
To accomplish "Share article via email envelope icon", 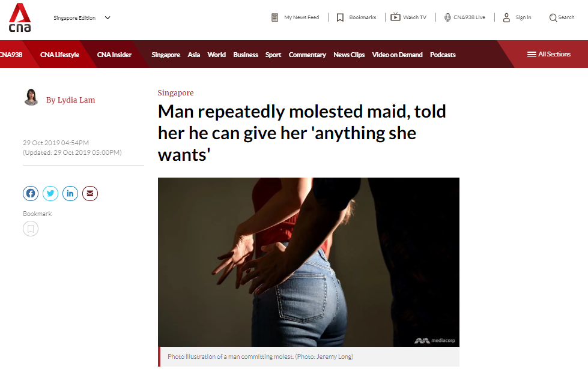I will coord(90,193).
